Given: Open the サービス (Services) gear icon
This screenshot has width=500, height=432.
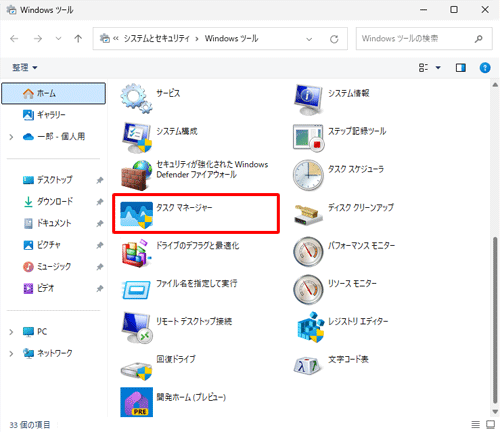Looking at the screenshot, I should click(136, 98).
